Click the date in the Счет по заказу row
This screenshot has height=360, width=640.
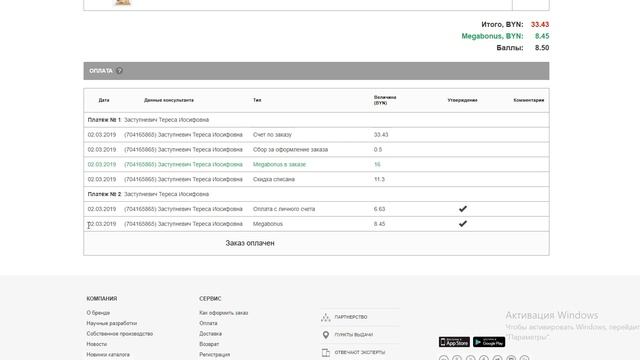click(102, 135)
